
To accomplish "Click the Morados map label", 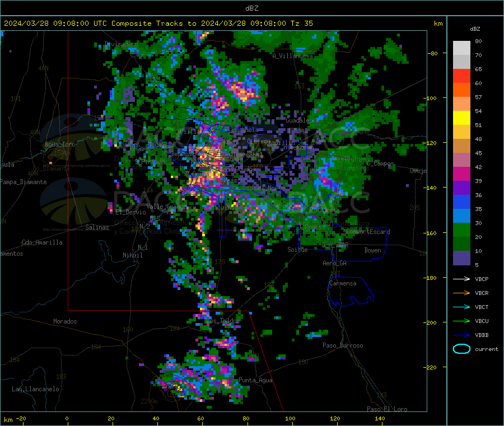I will point(65,321).
